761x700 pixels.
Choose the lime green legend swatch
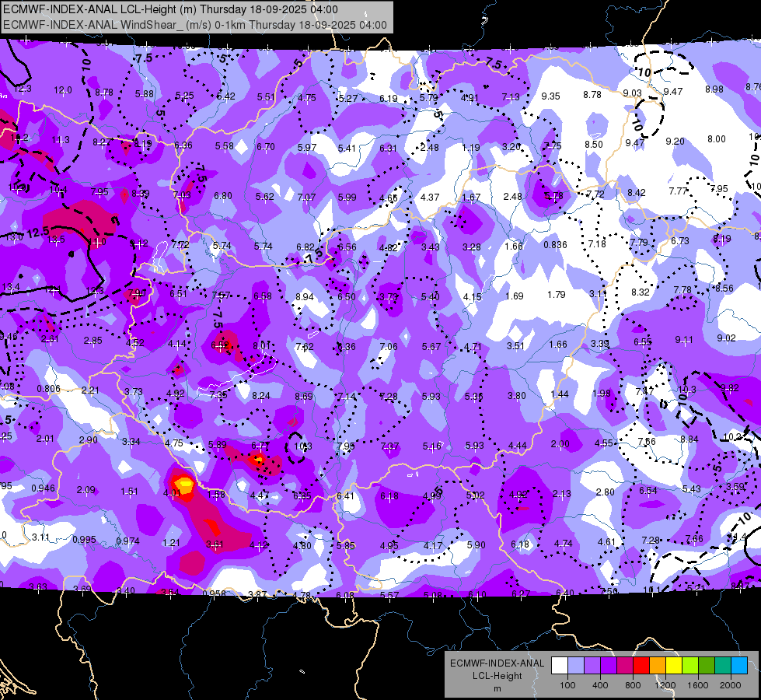690,665
